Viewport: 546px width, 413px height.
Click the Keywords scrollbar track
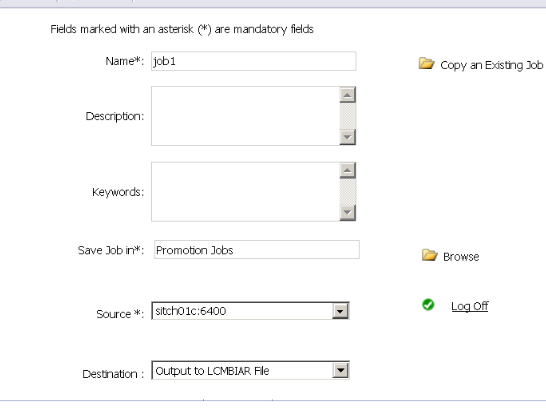click(x=348, y=192)
